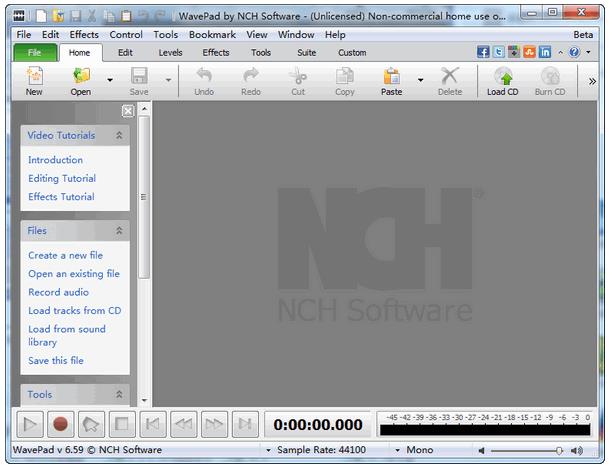Close the left sidebar panel
Viewport: 609px width, 469px height.
[128, 111]
